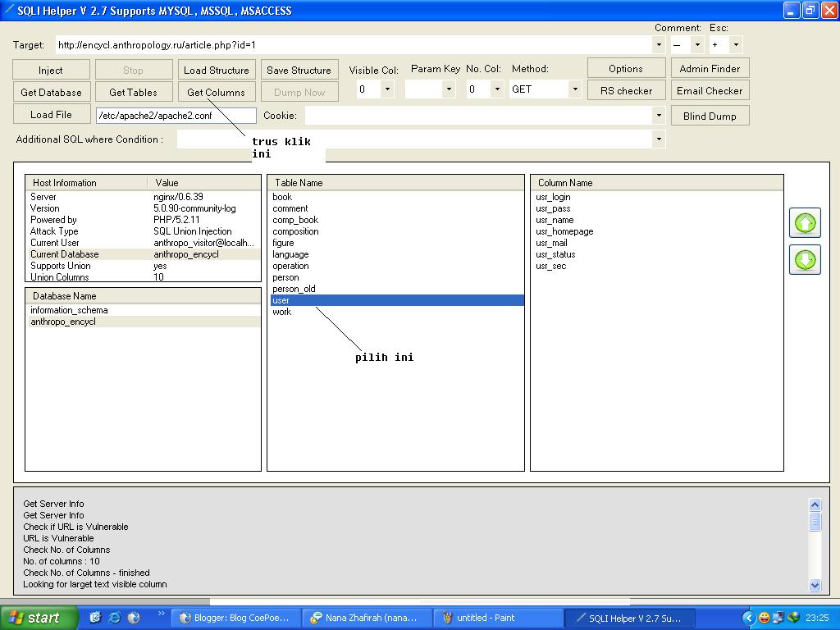Screen dimensions: 840x630
Task: Click the RS checker button
Action: tap(626, 90)
